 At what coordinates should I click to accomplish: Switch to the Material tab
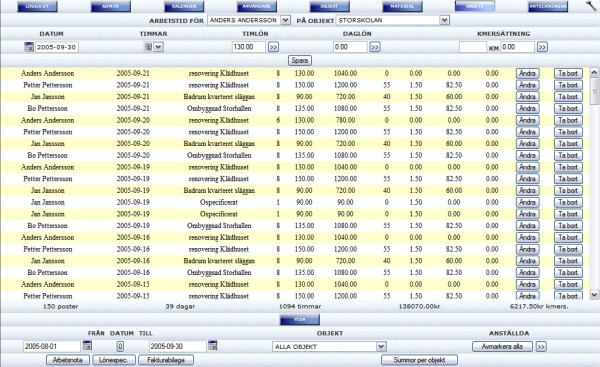click(402, 7)
